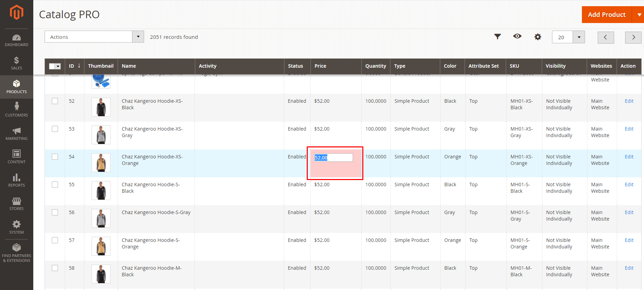Open the Reports sidebar section

[x=16, y=180]
